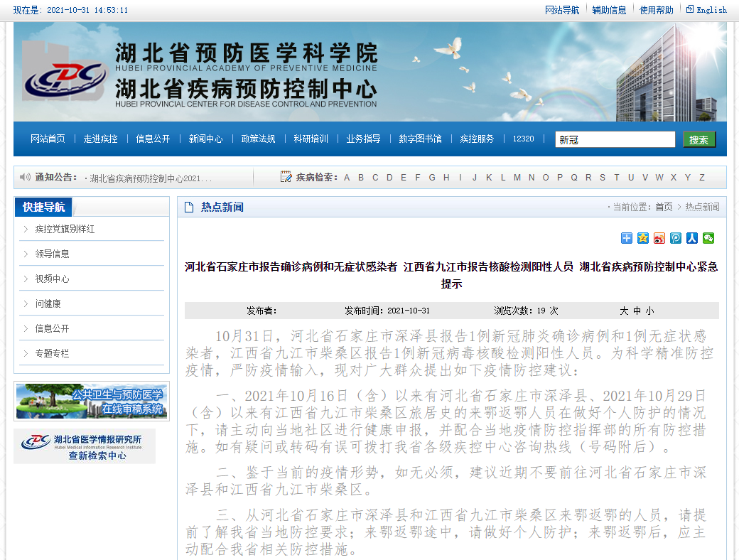The height and width of the screenshot is (560, 739).
Task: Select disease index letter A
Action: 347,178
